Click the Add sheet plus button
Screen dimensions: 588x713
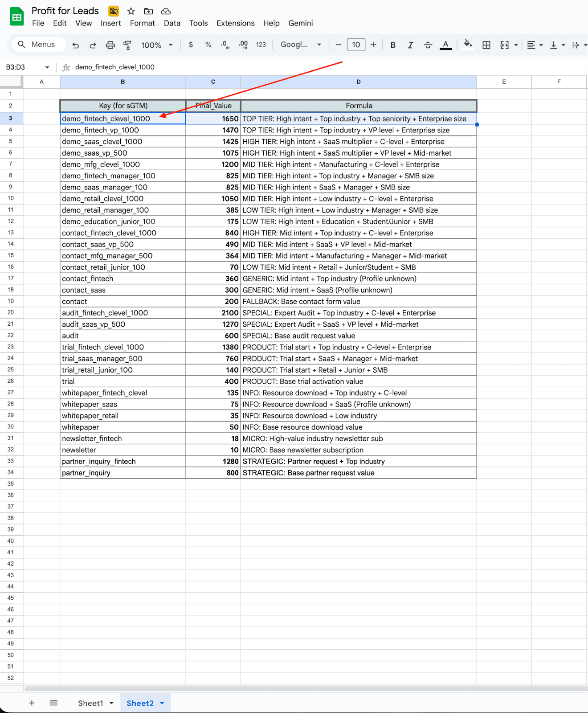coord(32,703)
